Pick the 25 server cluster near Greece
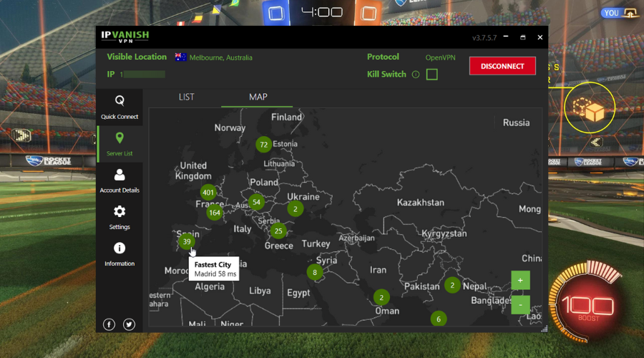Viewport: 644px width, 358px height. 278,231
